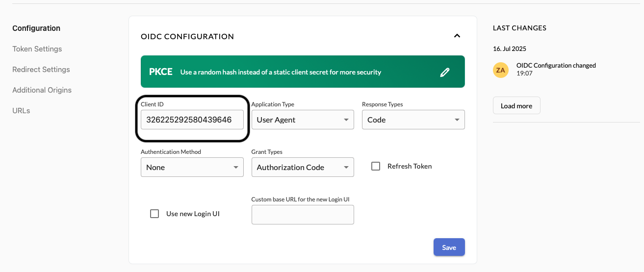Open Additional Origins section

(42, 90)
